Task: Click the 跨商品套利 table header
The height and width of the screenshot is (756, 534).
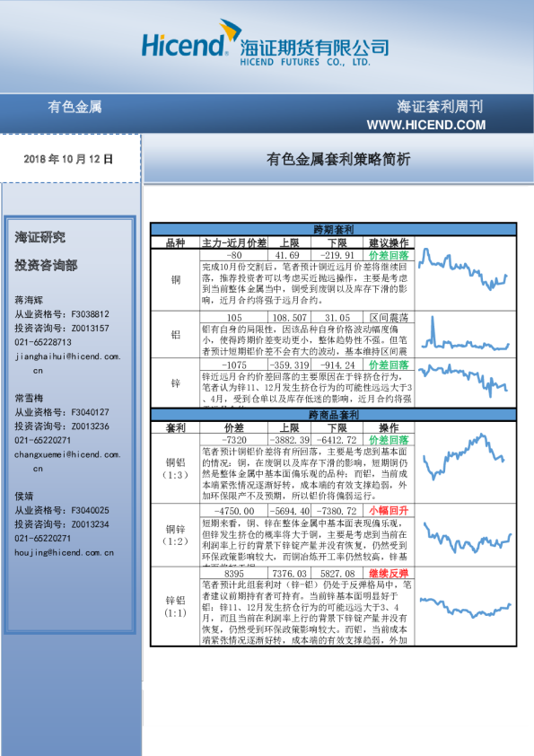Action: tap(334, 415)
